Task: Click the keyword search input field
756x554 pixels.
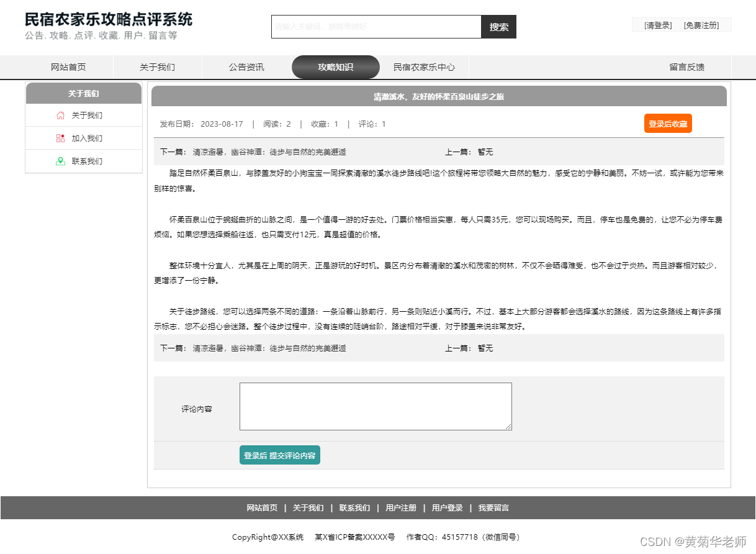Action: point(375,27)
